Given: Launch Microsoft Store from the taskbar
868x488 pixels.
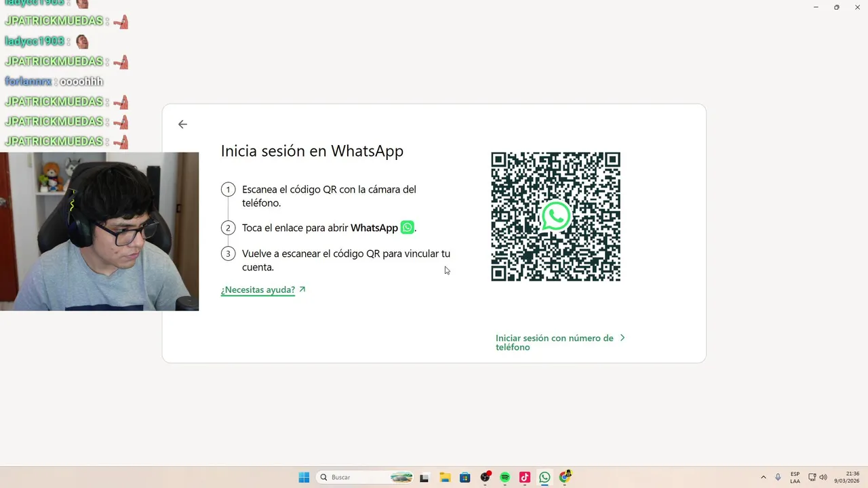Looking at the screenshot, I should click(x=465, y=477).
